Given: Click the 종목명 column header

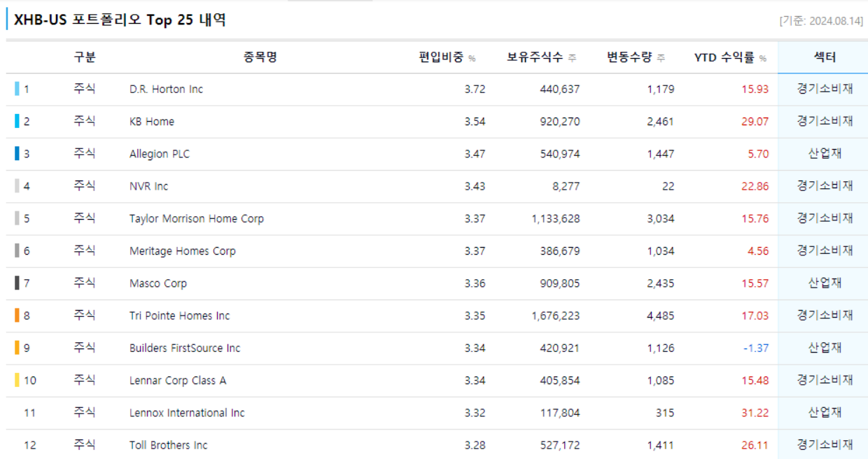Looking at the screenshot, I should click(260, 57).
